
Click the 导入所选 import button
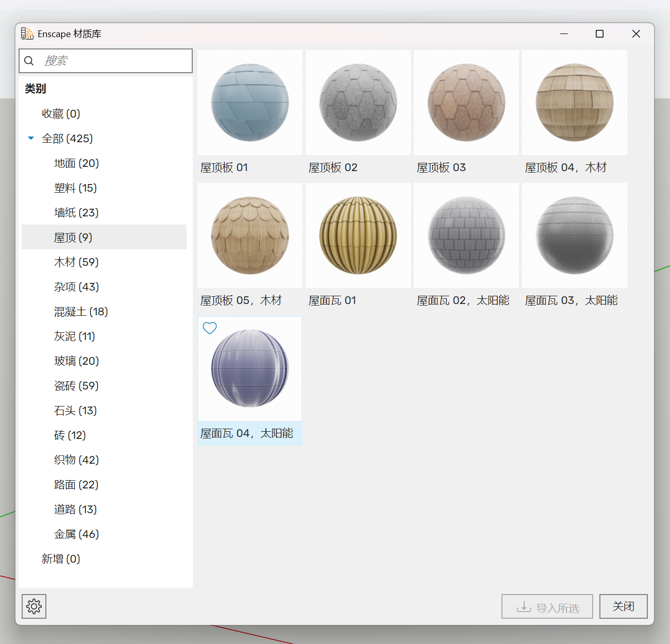pos(547,607)
